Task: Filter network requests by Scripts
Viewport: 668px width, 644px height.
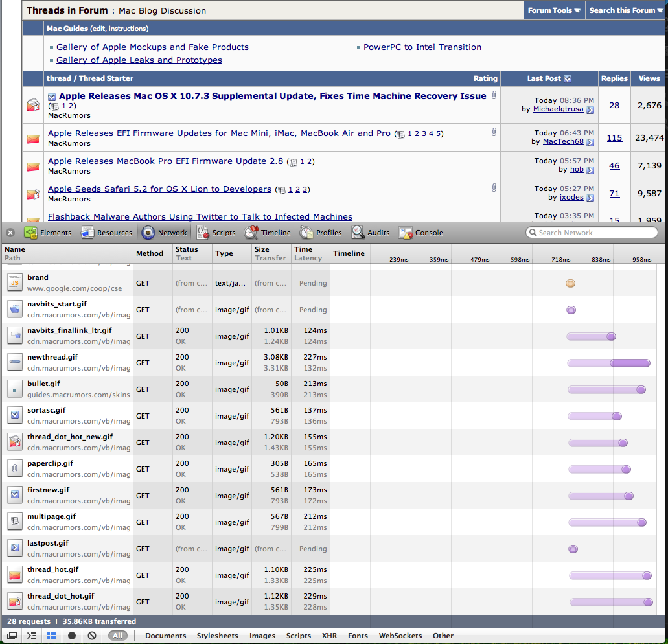Action: [298, 636]
